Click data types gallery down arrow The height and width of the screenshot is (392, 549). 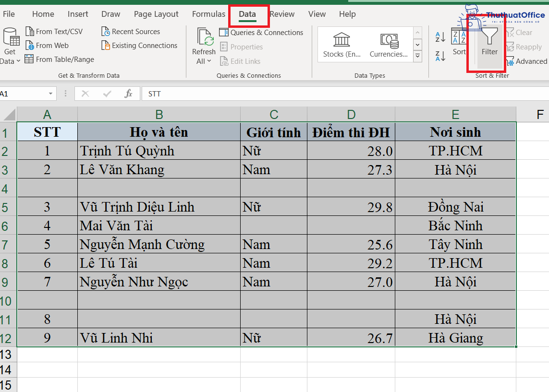[417, 45]
